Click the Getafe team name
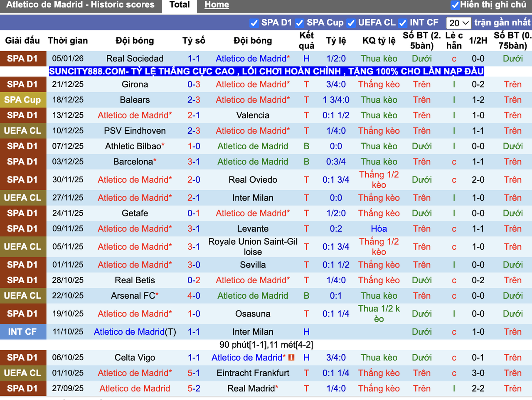The image size is (532, 400). tap(135, 213)
